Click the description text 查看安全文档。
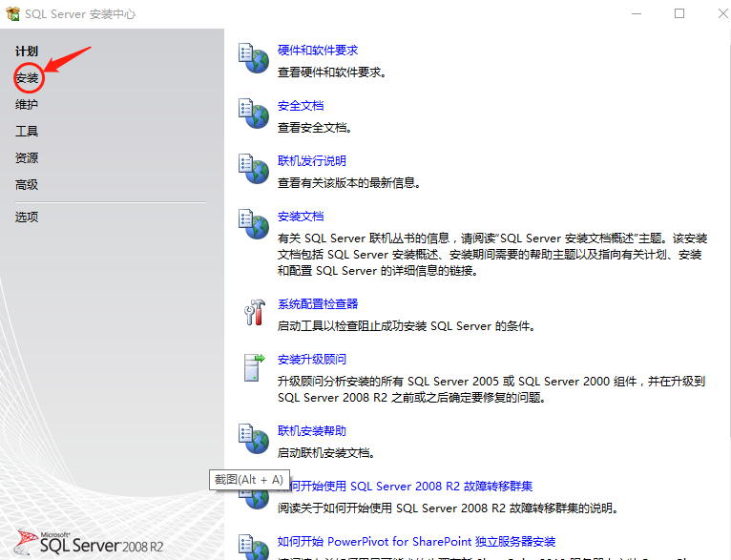This screenshot has height=560, width=731. point(315,128)
